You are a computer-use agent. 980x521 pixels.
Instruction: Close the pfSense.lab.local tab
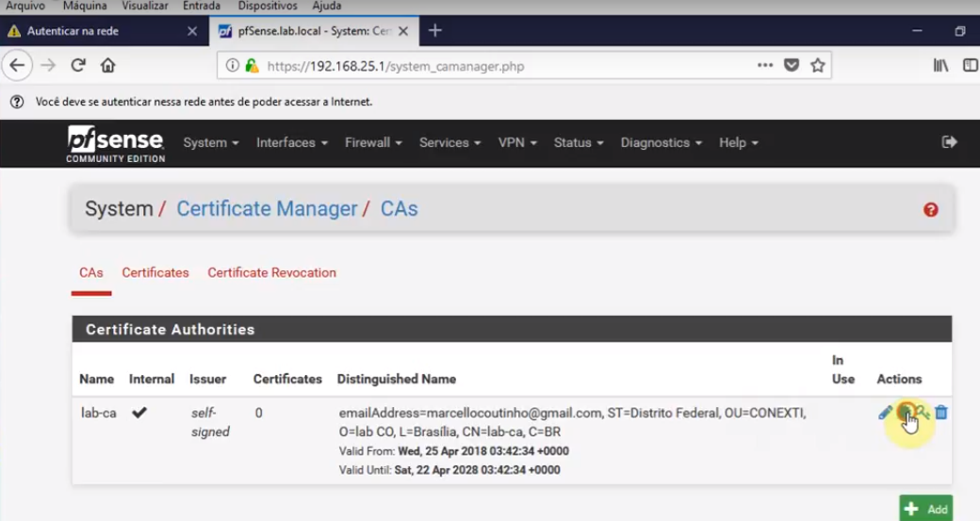click(403, 31)
